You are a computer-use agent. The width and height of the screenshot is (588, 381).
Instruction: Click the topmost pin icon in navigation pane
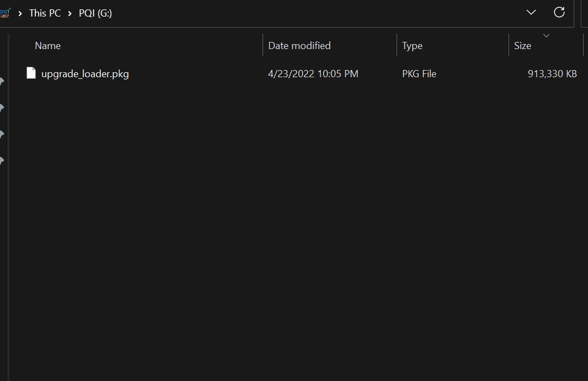(2, 82)
